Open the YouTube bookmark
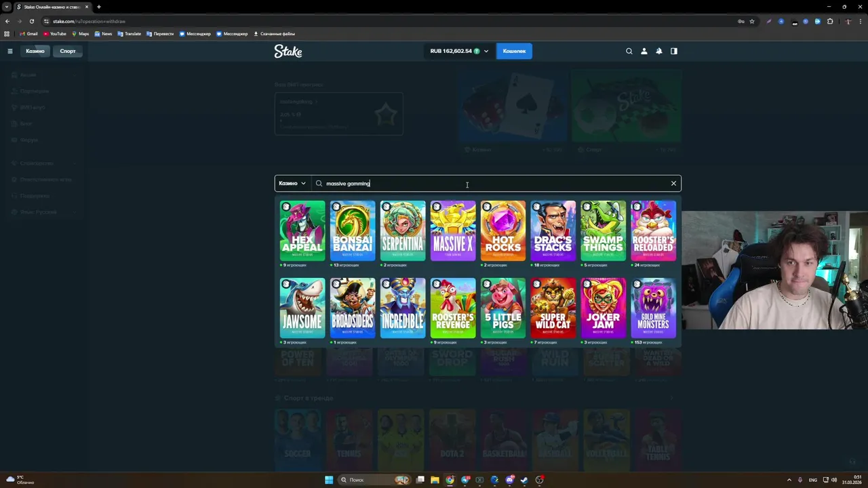868x488 pixels. tap(55, 33)
